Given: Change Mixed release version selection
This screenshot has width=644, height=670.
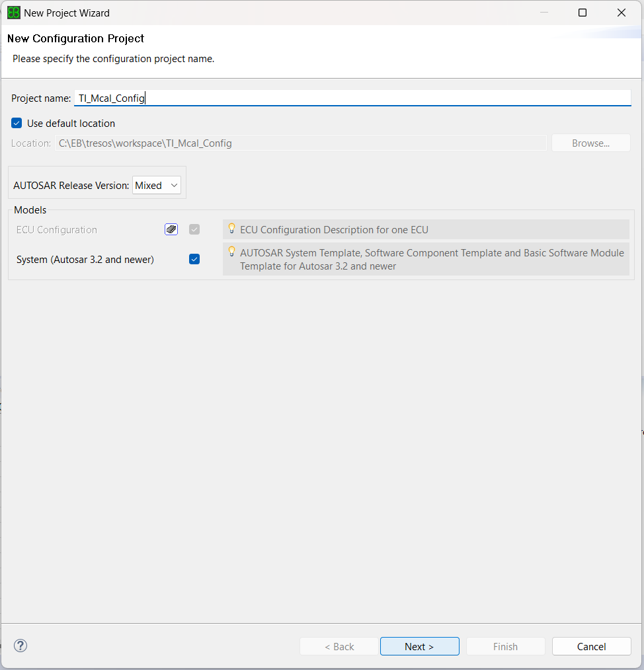Looking at the screenshot, I should (156, 185).
